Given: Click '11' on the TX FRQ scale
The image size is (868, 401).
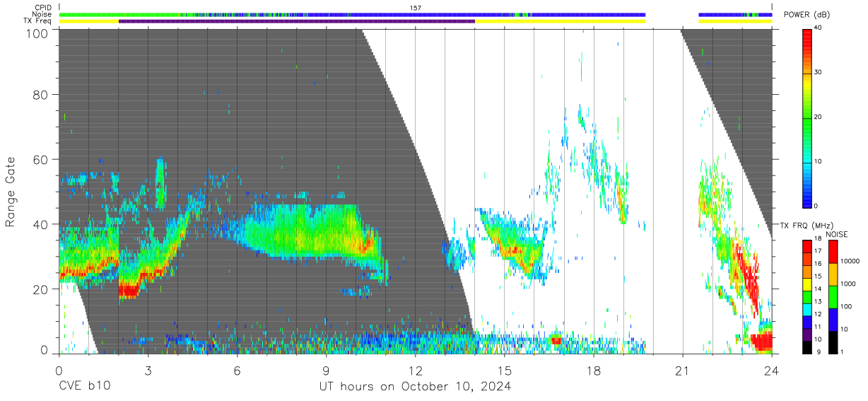Looking at the screenshot, I should pos(819,326).
